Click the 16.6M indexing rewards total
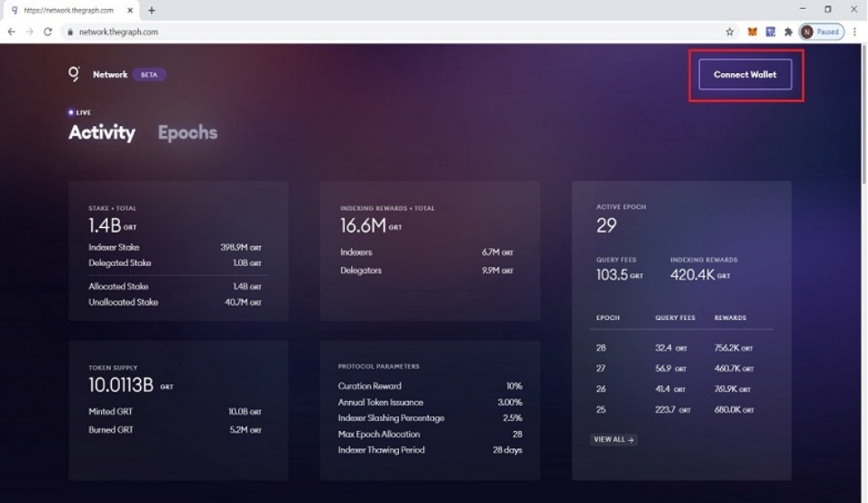This screenshot has width=868, height=503. click(x=363, y=225)
